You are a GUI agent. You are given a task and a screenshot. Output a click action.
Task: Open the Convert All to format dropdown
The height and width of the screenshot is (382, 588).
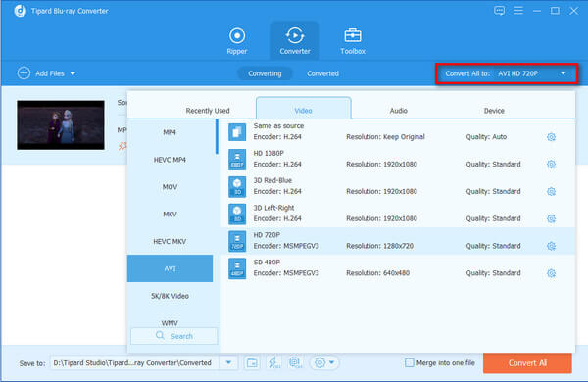click(507, 73)
